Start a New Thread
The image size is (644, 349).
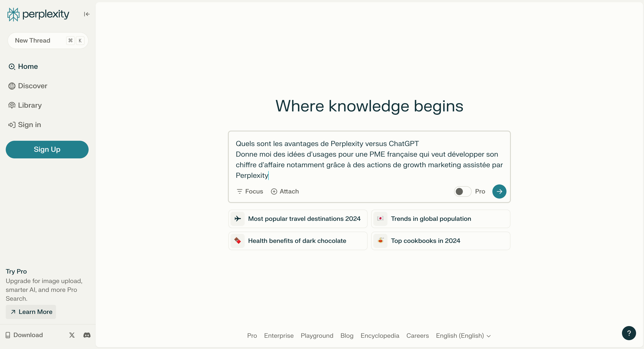[x=48, y=41]
